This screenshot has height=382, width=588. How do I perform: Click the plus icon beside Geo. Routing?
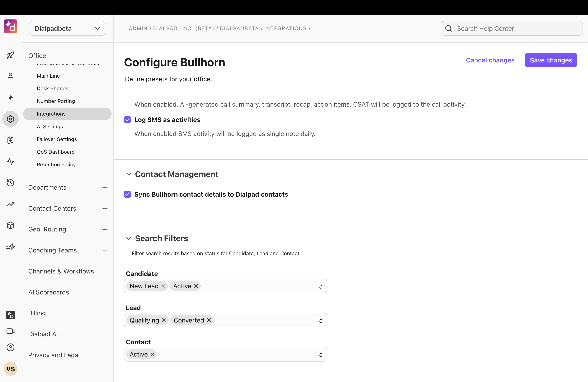pos(105,229)
